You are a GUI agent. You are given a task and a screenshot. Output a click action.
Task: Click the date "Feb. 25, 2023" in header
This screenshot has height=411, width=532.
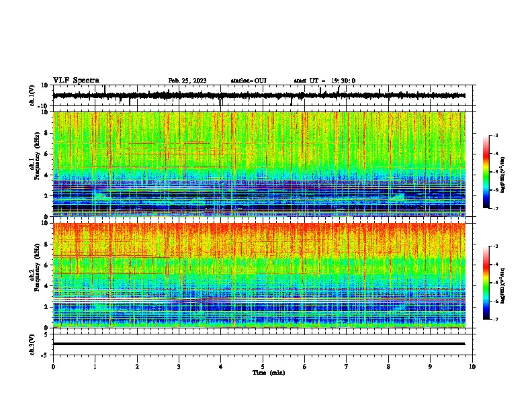[187, 81]
